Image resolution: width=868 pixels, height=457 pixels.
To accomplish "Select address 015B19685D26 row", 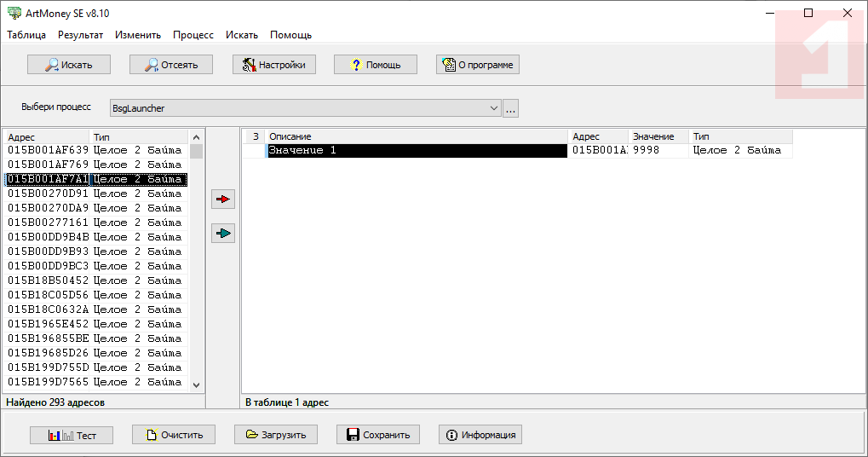I will 96,352.
